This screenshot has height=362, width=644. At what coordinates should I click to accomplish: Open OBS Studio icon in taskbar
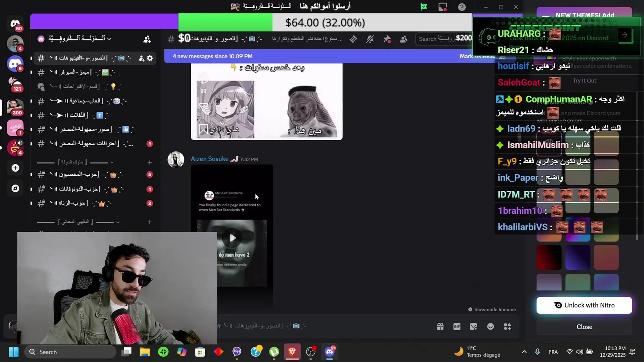(311, 352)
